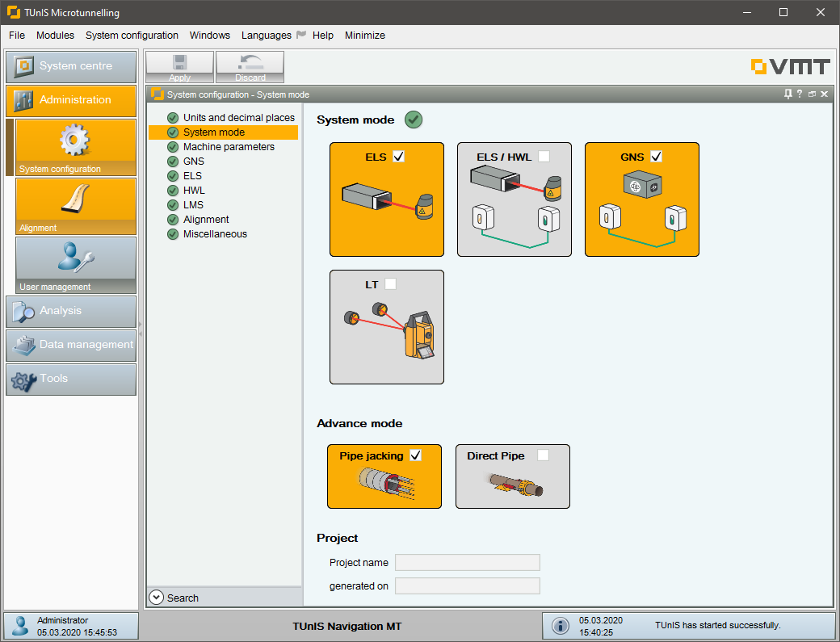Click the Minimize menu item

pyautogui.click(x=365, y=36)
